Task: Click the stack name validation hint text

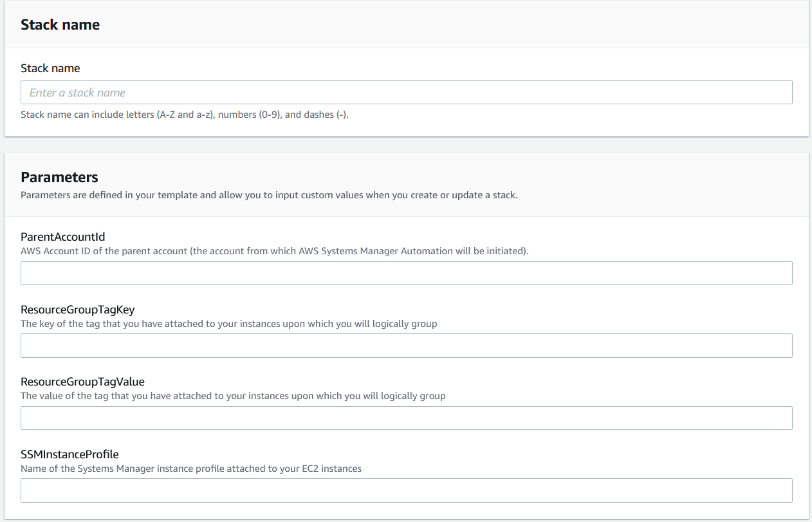Action: (x=184, y=114)
